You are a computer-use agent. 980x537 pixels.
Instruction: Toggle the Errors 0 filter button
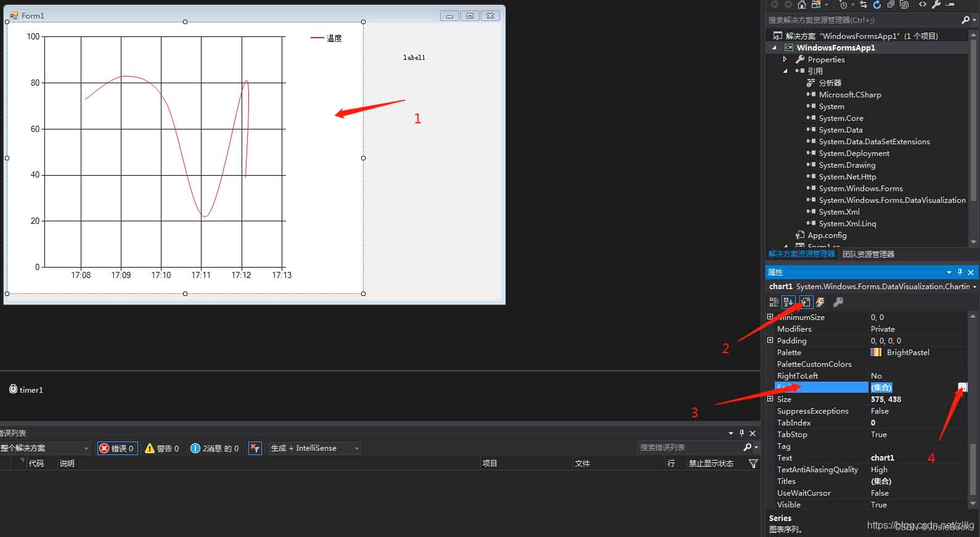point(117,448)
